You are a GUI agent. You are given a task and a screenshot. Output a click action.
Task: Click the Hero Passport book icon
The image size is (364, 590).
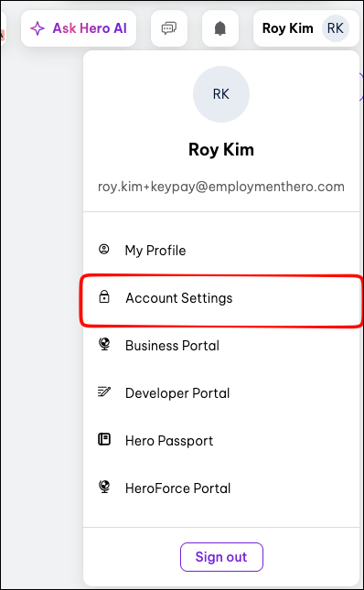pos(103,439)
